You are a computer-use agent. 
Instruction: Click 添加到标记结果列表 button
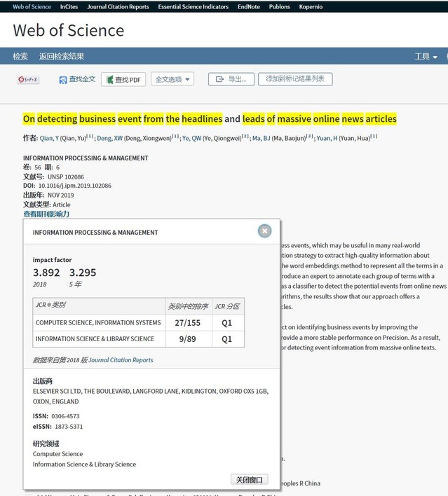[295, 79]
